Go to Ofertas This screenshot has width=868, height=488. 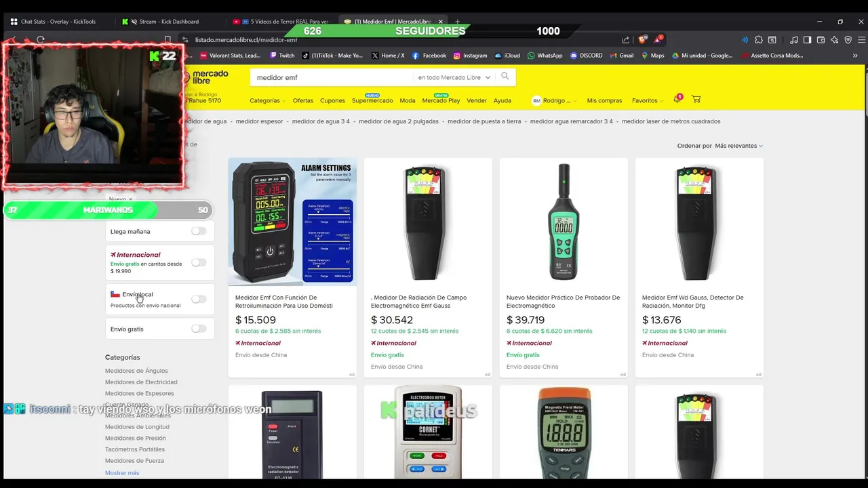click(303, 100)
